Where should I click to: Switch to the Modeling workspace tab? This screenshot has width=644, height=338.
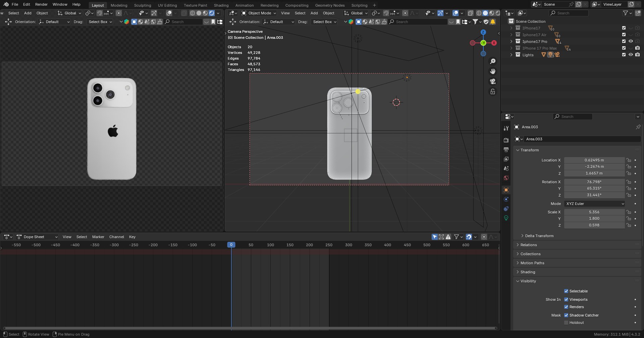(x=119, y=5)
